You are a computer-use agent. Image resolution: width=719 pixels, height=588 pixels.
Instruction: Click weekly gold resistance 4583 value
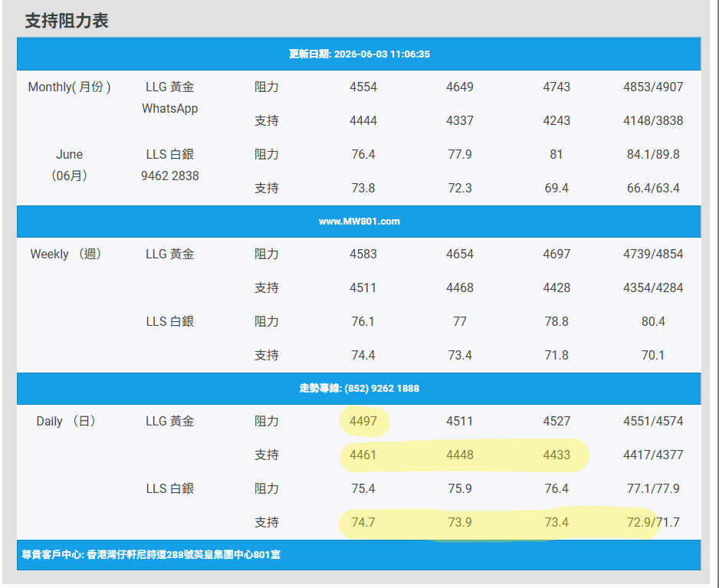tap(363, 254)
